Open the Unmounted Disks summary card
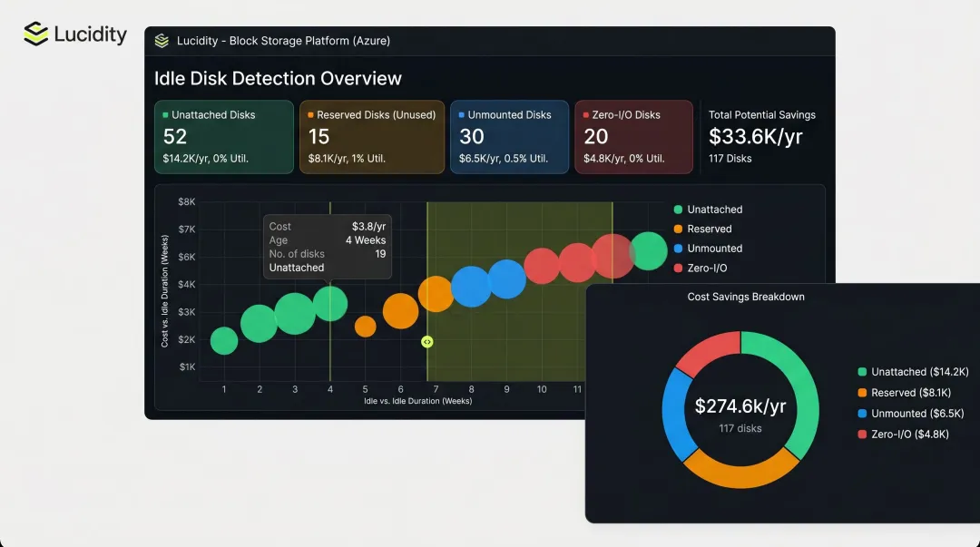The image size is (980, 547). (509, 137)
